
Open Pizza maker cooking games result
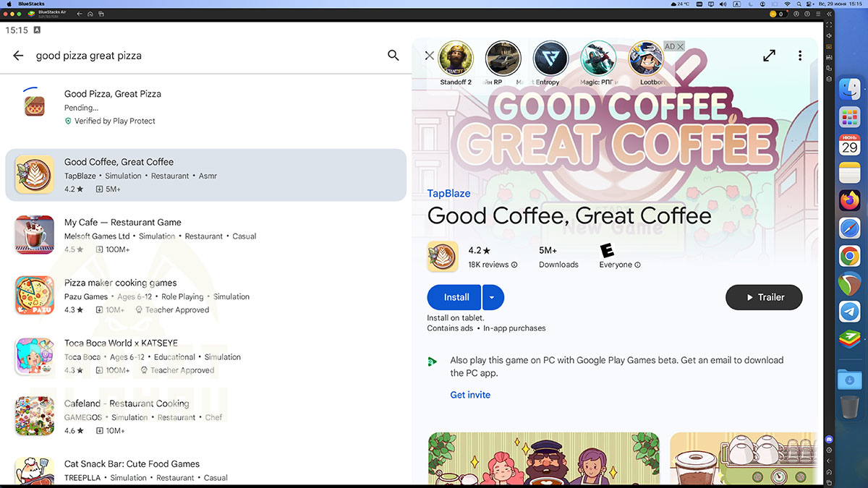click(205, 296)
